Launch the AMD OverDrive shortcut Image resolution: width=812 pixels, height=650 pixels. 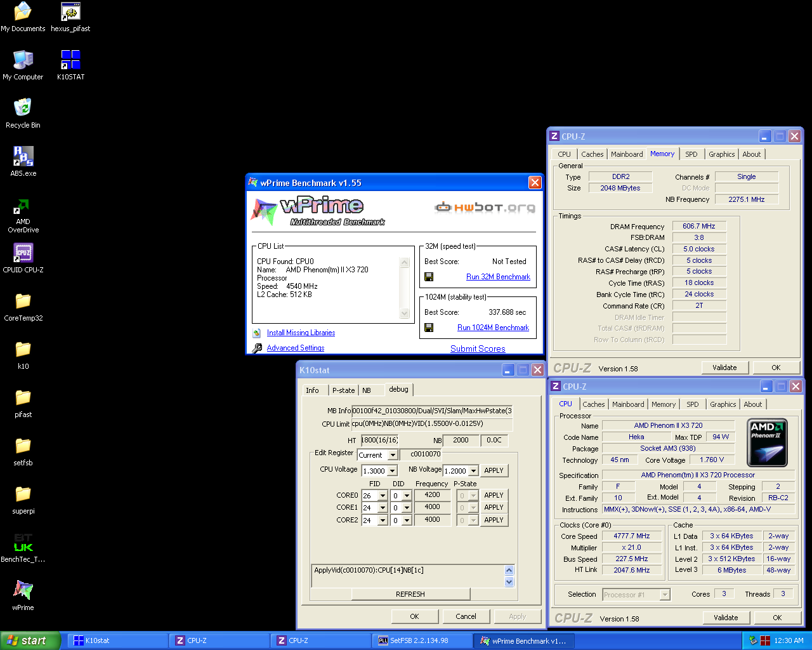pos(23,216)
